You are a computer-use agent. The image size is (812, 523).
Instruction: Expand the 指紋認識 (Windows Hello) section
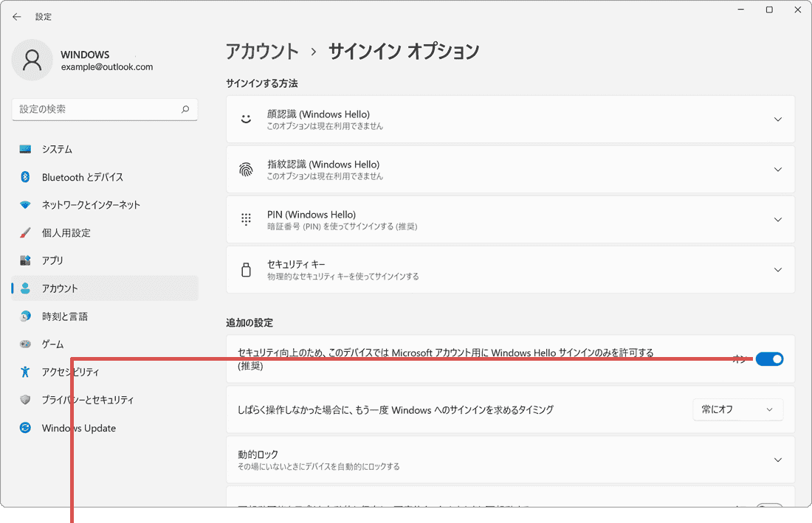pyautogui.click(x=777, y=169)
